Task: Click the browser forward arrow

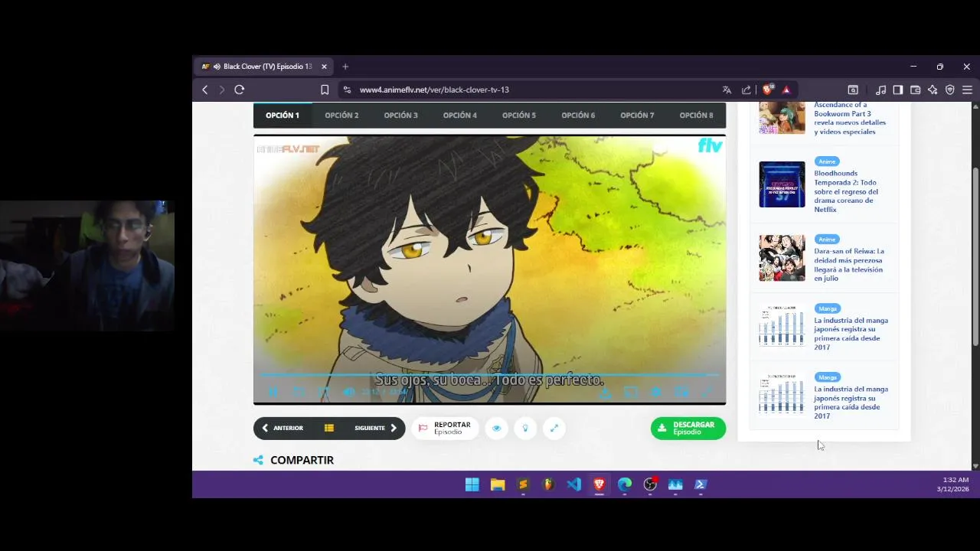Action: 222,90
